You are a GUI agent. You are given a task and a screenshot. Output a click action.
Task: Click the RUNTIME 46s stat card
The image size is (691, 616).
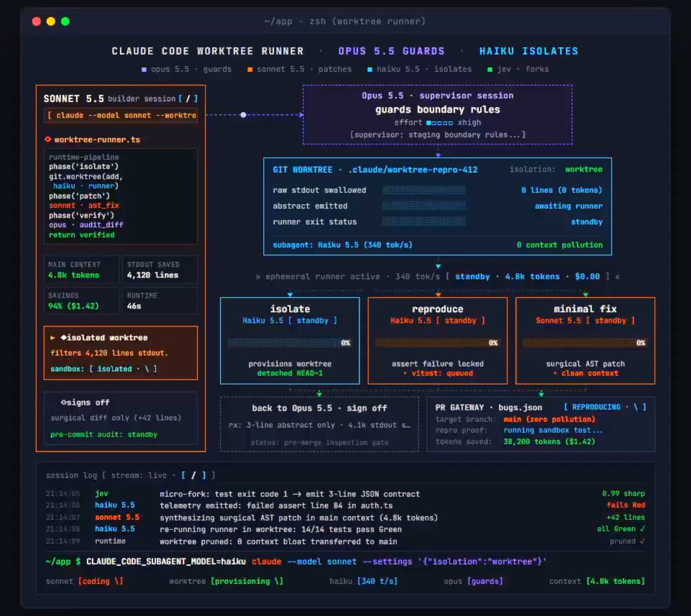click(160, 301)
